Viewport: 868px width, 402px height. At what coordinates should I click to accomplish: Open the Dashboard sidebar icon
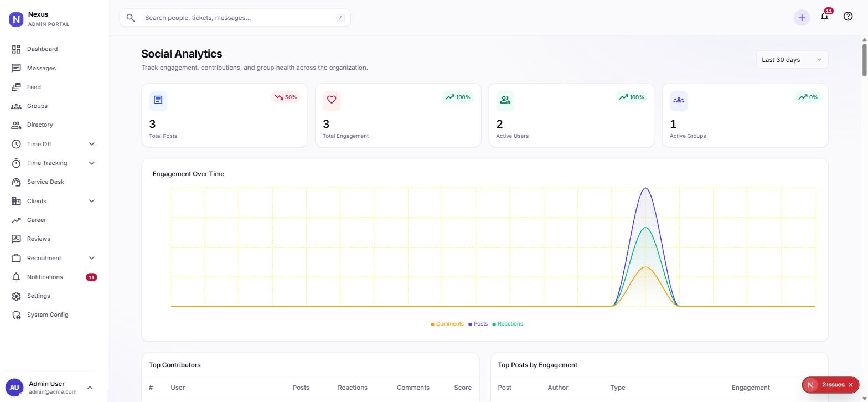point(16,49)
